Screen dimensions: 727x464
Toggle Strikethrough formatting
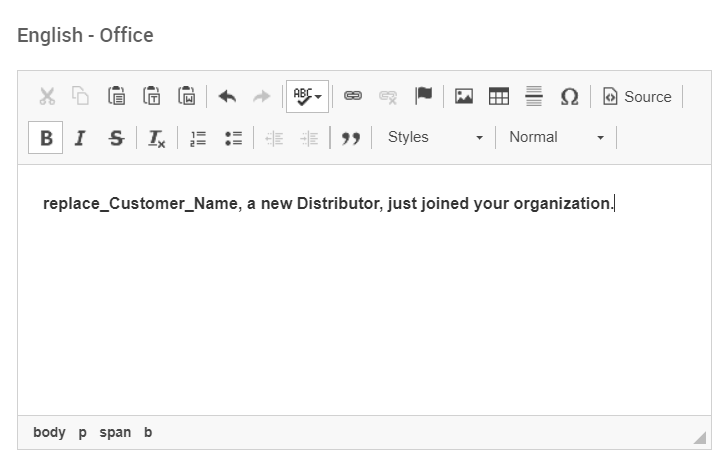116,138
